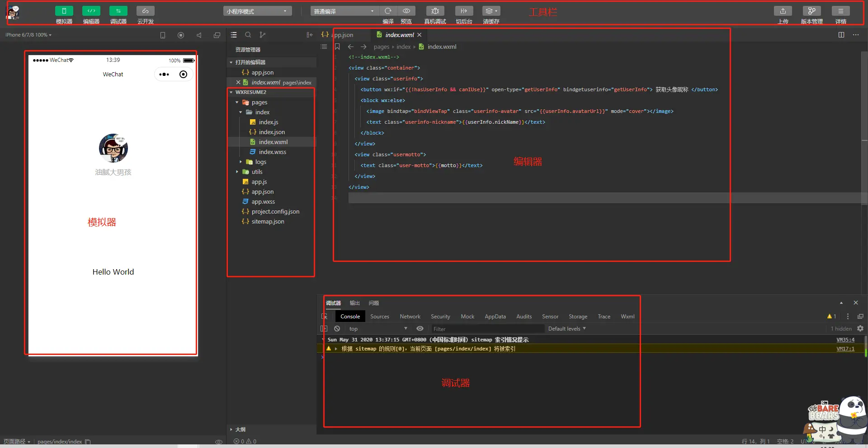Open the Default levels dropdown
The width and height of the screenshot is (868, 448).
point(567,329)
